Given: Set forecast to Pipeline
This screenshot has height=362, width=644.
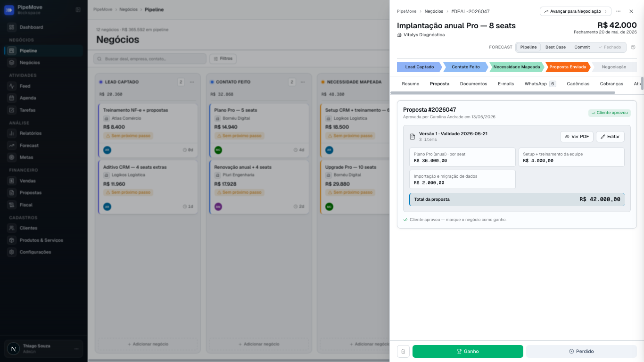Looking at the screenshot, I should click(x=528, y=47).
